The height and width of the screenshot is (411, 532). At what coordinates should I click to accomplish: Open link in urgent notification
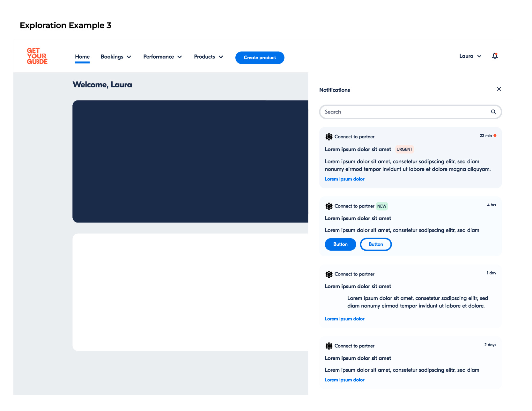pos(344,179)
